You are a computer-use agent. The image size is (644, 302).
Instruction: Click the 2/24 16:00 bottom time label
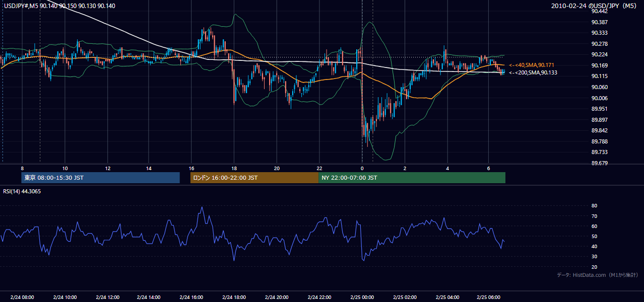(191, 297)
